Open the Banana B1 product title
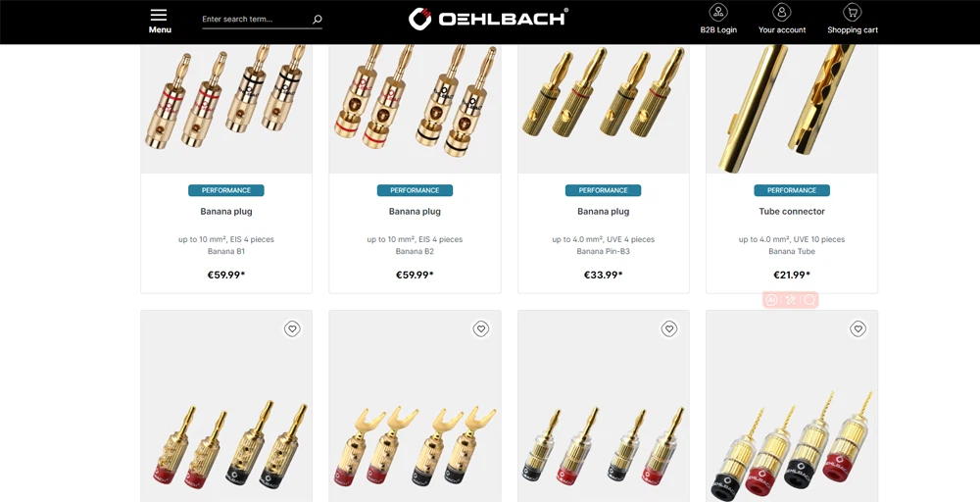 (x=226, y=212)
